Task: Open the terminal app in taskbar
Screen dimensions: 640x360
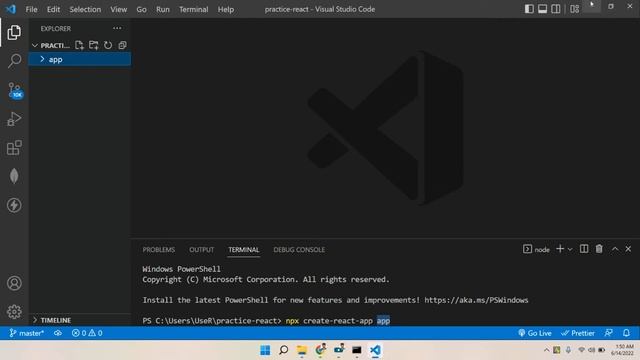Action: pyautogui.click(x=357, y=350)
